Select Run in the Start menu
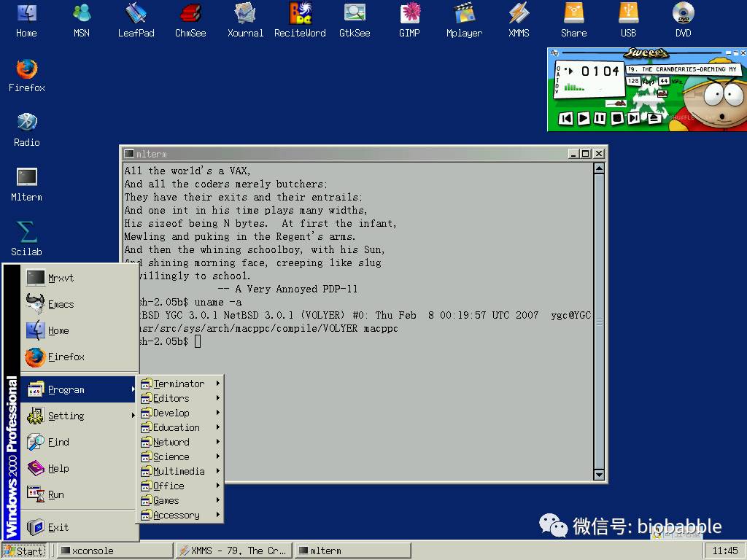 (x=55, y=494)
